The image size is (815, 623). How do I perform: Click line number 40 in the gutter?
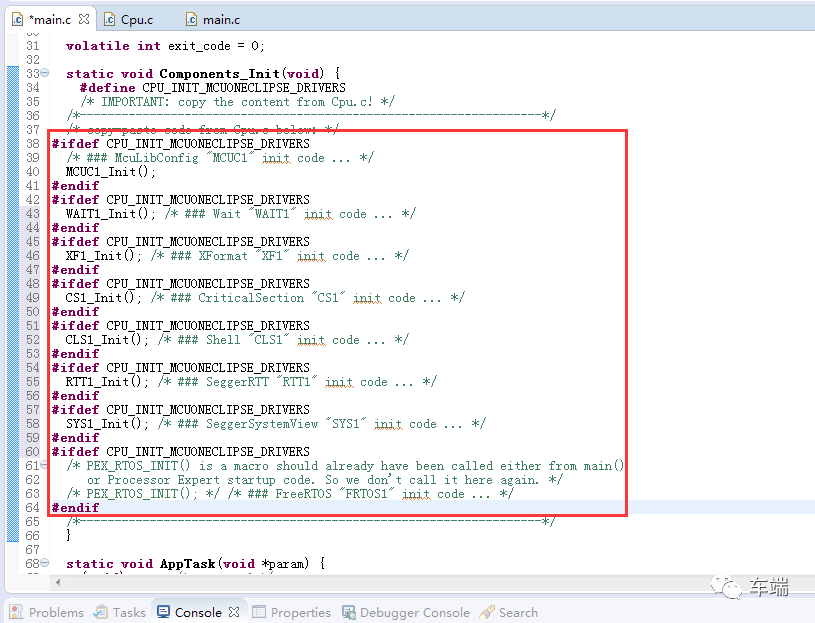click(32, 172)
